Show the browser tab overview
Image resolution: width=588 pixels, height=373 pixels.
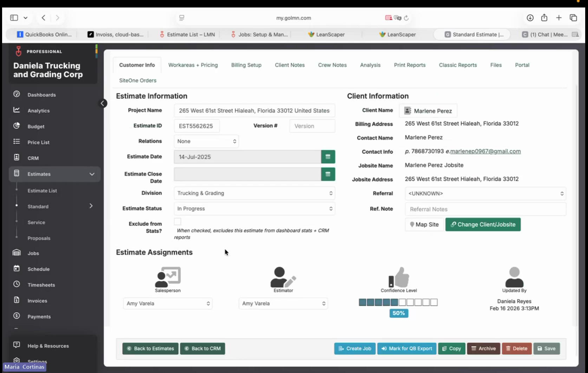point(573,18)
